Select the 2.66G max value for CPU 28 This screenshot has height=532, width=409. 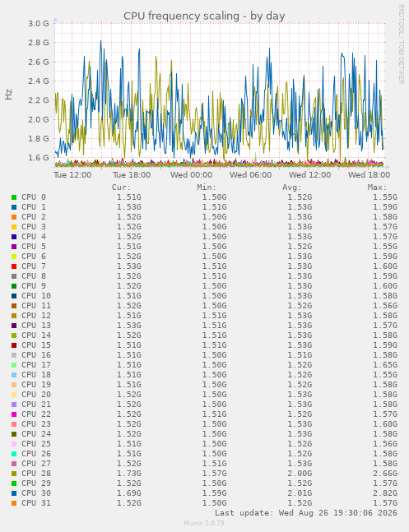pyautogui.click(x=385, y=474)
